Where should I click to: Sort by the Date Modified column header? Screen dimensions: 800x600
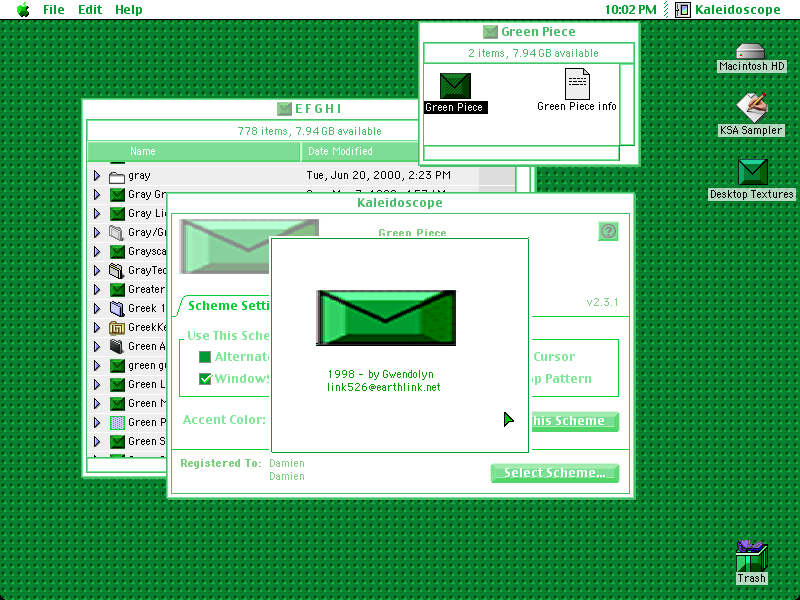[360, 152]
